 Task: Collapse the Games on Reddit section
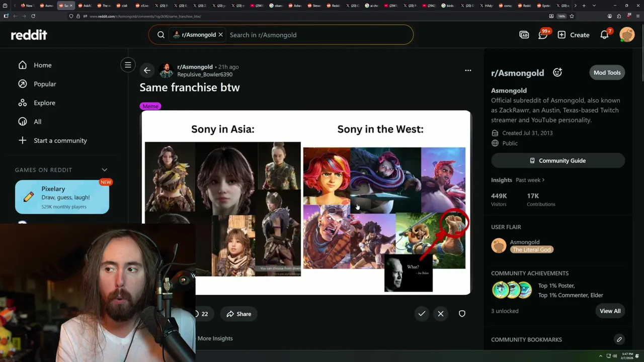[x=105, y=170]
